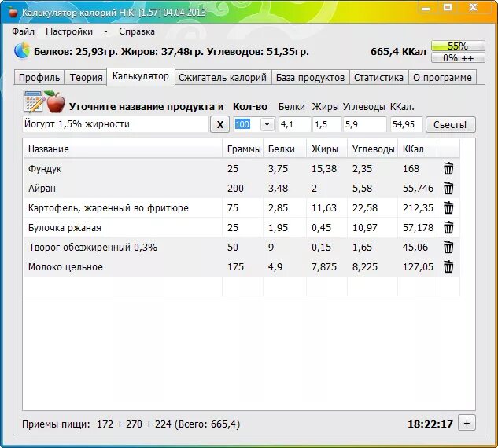Sort by Название column header
Viewport: 498px width, 448px height.
coord(123,149)
